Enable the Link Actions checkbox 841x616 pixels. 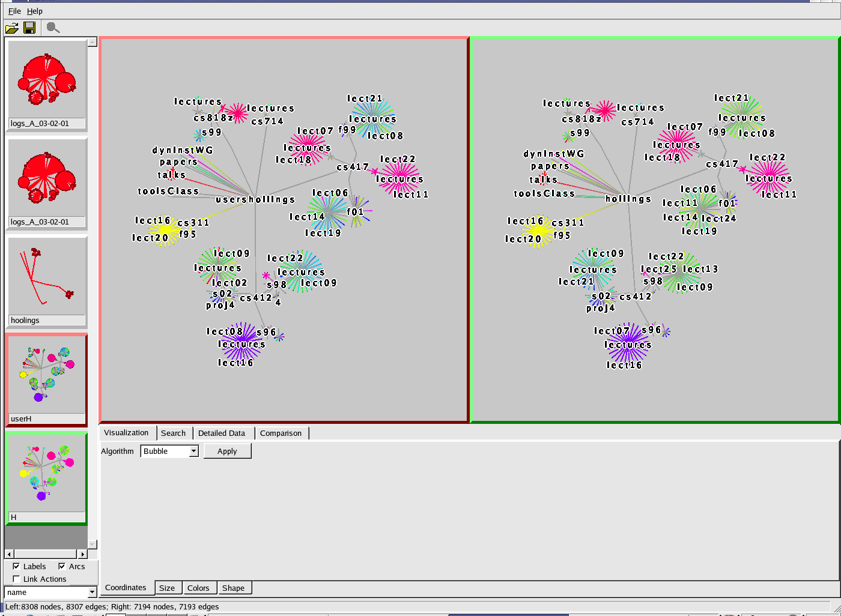pos(16,579)
